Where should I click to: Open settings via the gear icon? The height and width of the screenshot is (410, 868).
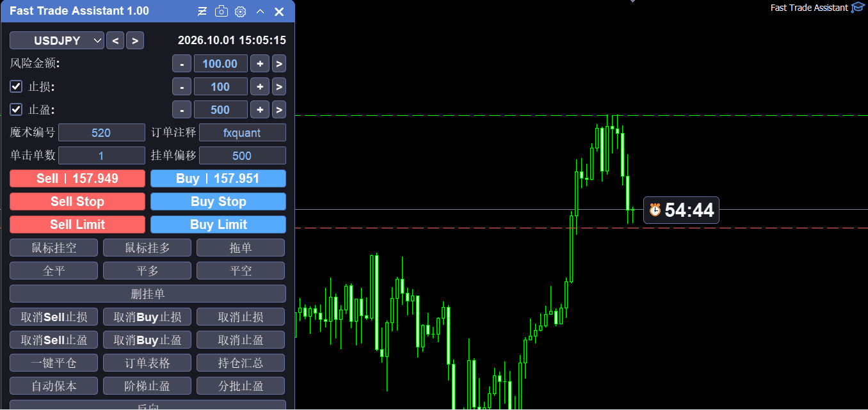[x=240, y=12]
